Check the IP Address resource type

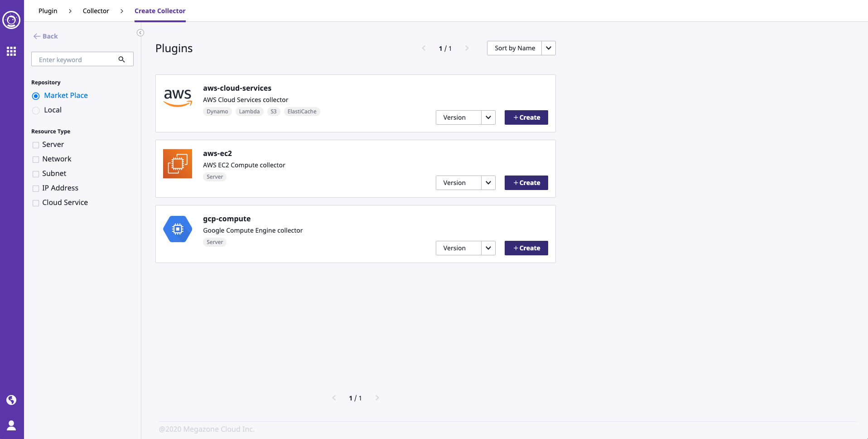coord(36,189)
